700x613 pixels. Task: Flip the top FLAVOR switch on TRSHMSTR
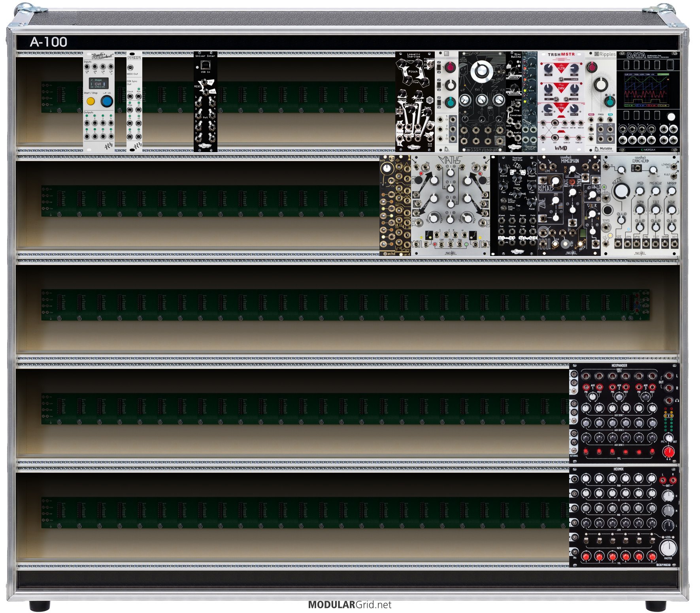click(561, 79)
